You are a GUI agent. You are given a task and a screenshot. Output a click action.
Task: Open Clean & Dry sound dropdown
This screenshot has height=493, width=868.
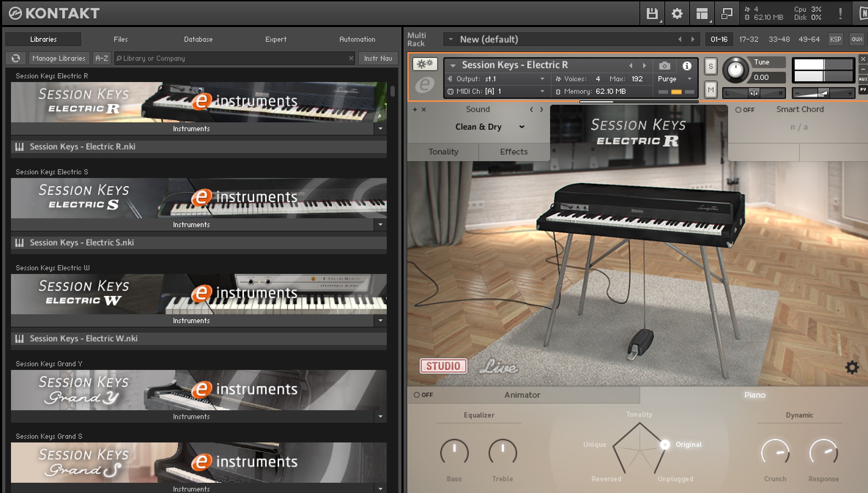[490, 127]
